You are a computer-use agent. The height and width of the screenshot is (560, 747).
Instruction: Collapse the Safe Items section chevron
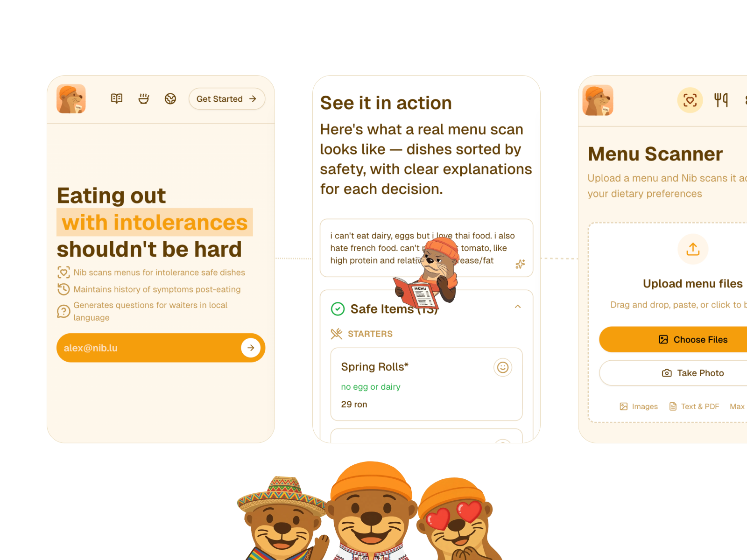click(518, 307)
